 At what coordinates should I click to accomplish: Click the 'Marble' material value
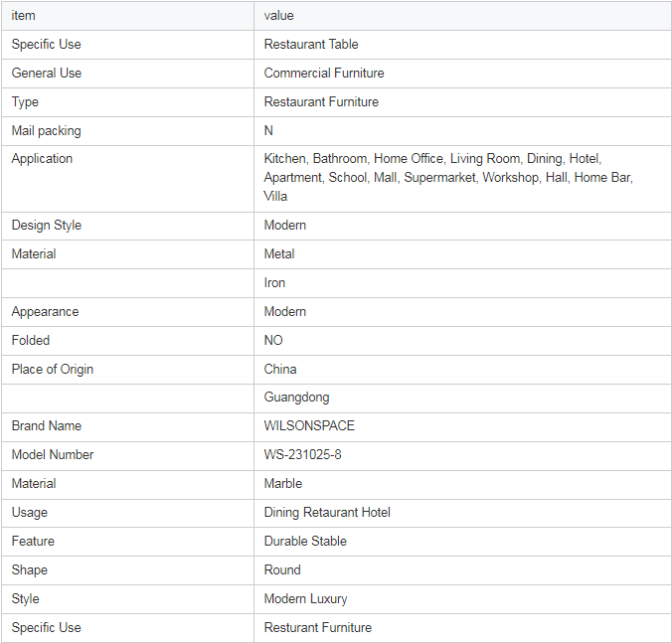[x=283, y=484]
